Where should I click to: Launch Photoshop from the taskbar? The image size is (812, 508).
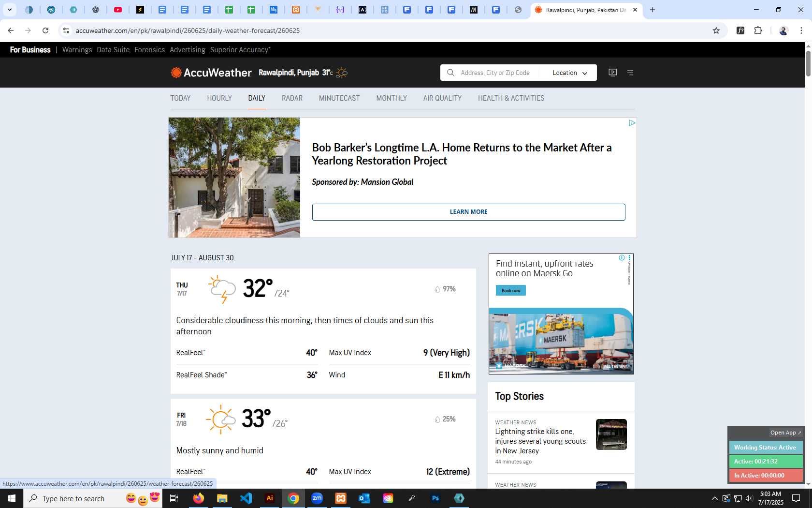click(435, 498)
